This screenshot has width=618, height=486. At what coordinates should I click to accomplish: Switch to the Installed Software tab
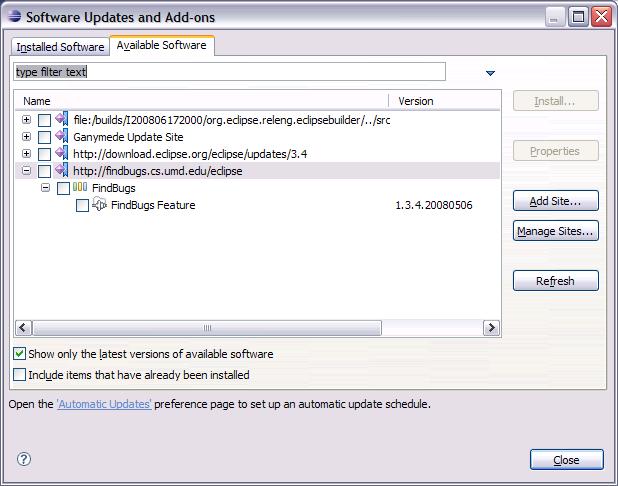[x=60, y=47]
